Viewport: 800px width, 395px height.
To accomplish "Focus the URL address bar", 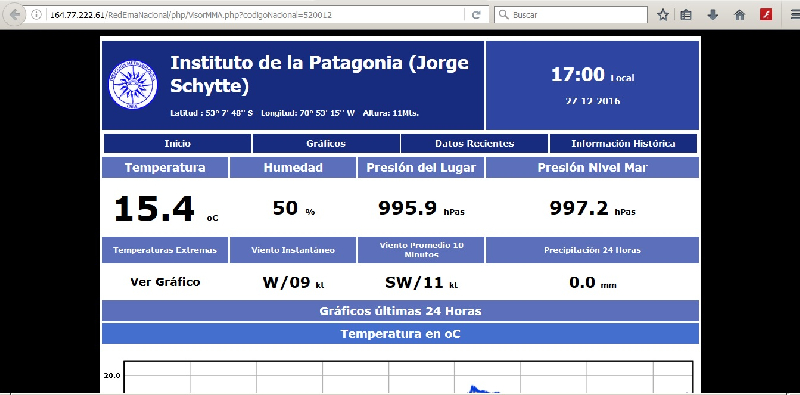I will pyautogui.click(x=255, y=15).
